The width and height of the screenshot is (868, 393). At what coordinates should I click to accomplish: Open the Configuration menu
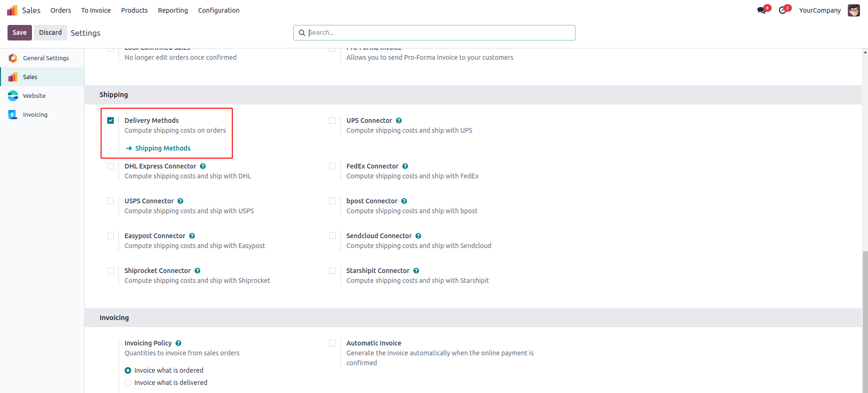(219, 10)
